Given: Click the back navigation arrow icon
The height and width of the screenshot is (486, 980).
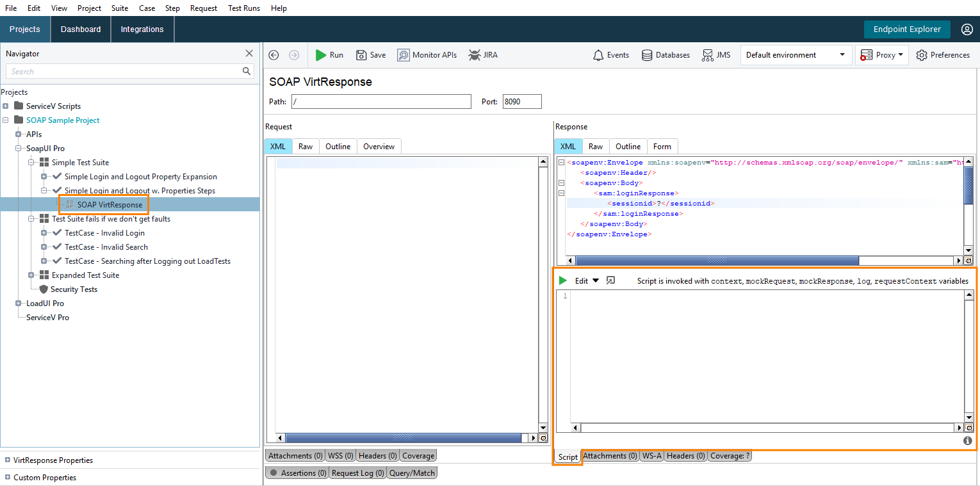Looking at the screenshot, I should pos(274,55).
